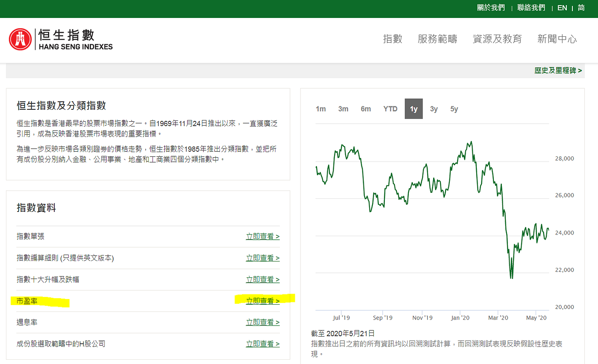Click the 26,000 axis label on chart
The image size is (598, 364).
[564, 195]
